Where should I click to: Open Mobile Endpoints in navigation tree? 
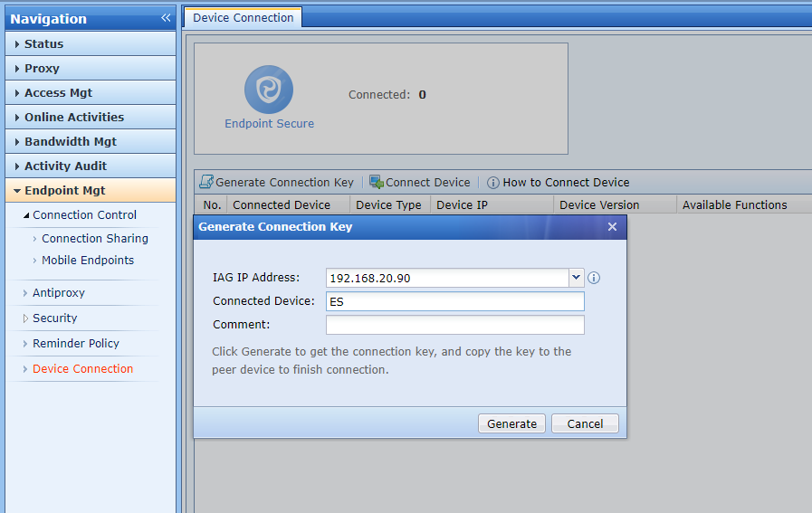point(88,260)
